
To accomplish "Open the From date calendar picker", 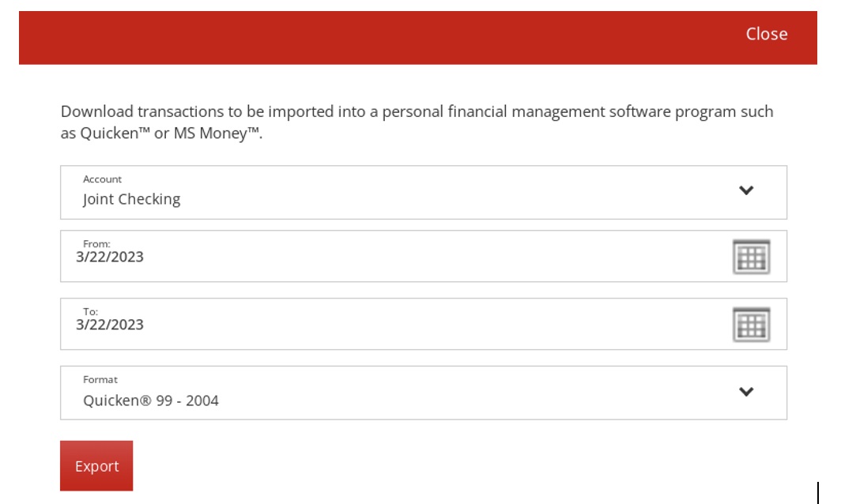I will (x=751, y=257).
